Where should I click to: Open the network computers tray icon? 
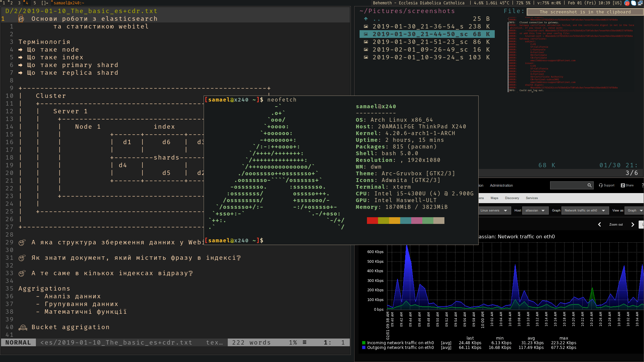[x=640, y=3]
